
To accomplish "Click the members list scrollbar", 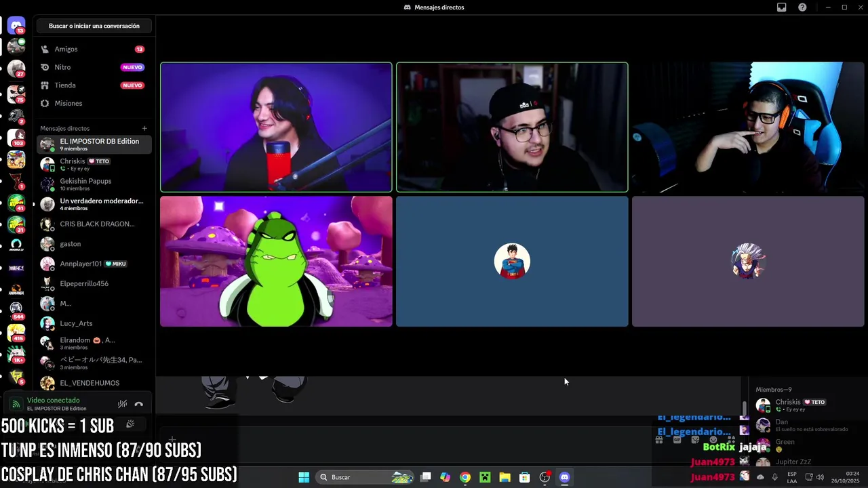I will click(745, 408).
